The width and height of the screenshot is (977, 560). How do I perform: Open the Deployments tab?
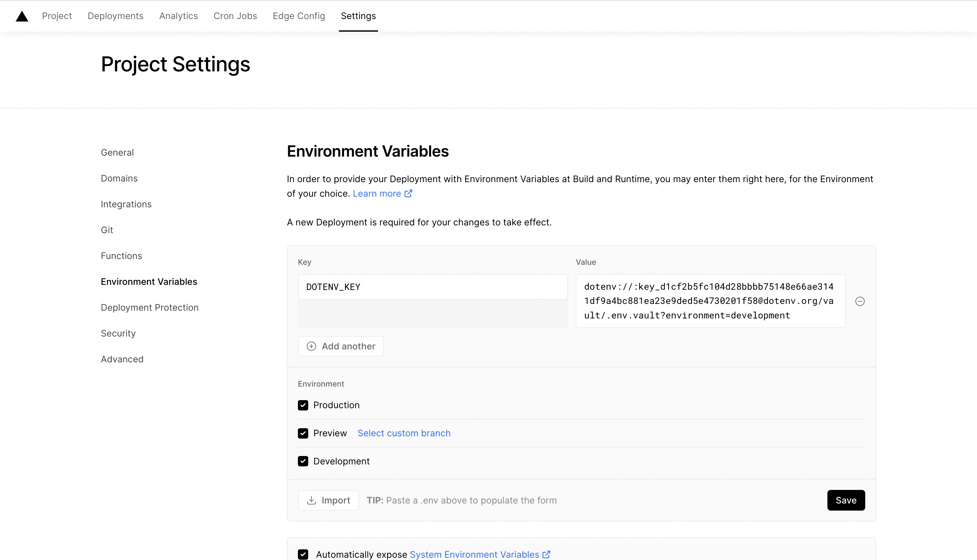click(115, 16)
